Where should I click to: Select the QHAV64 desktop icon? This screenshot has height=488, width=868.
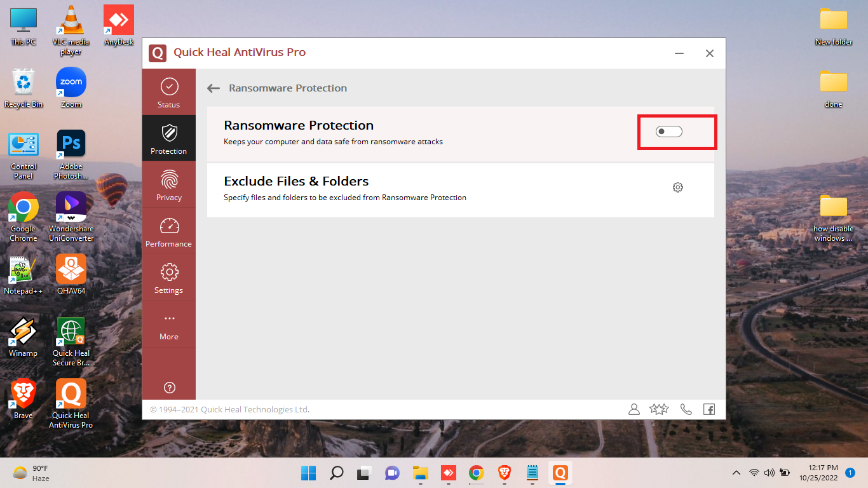[71, 274]
